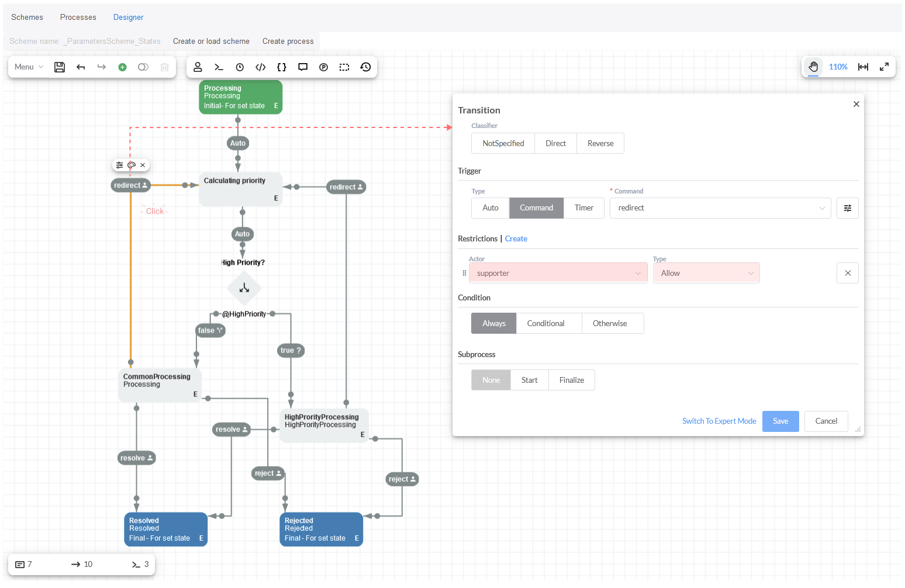The height and width of the screenshot is (588, 905).
Task: Select the green Processing initial activity node
Action: [x=241, y=97]
